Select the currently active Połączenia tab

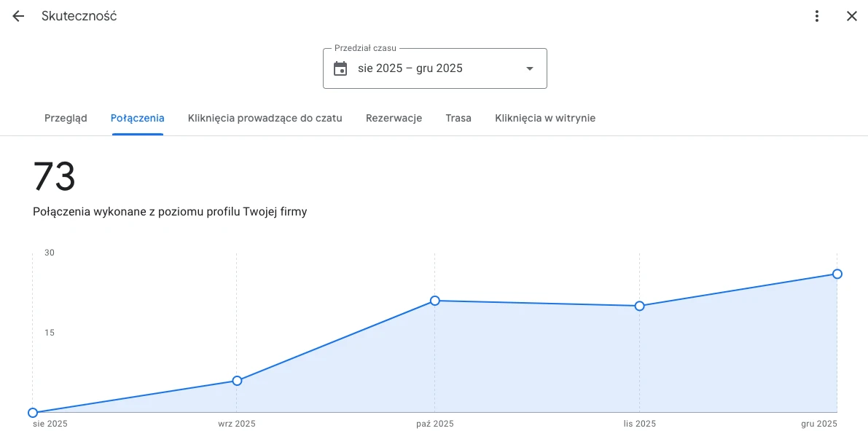[x=138, y=118]
